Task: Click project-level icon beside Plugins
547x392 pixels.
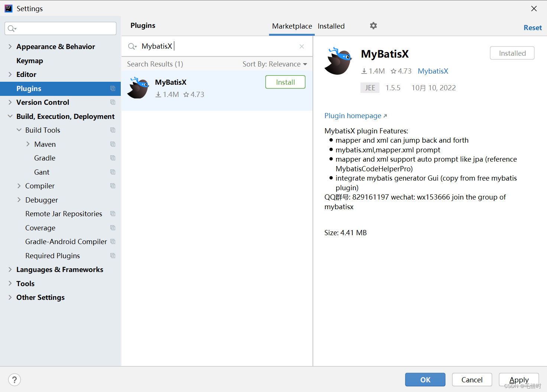Action: (x=113, y=88)
